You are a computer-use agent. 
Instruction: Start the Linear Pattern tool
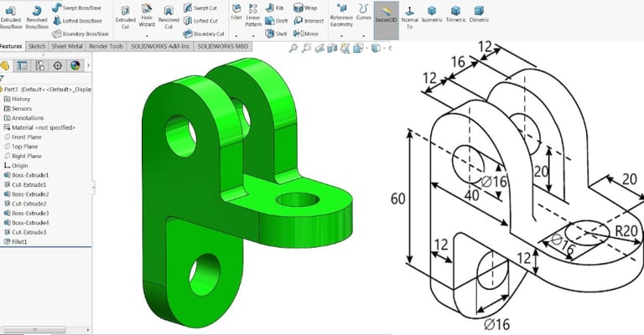(x=253, y=16)
